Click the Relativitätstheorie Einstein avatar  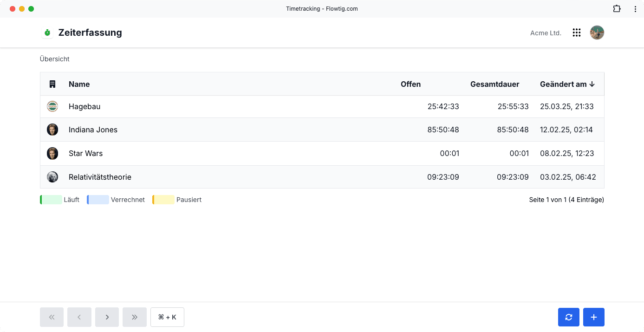[x=52, y=177]
